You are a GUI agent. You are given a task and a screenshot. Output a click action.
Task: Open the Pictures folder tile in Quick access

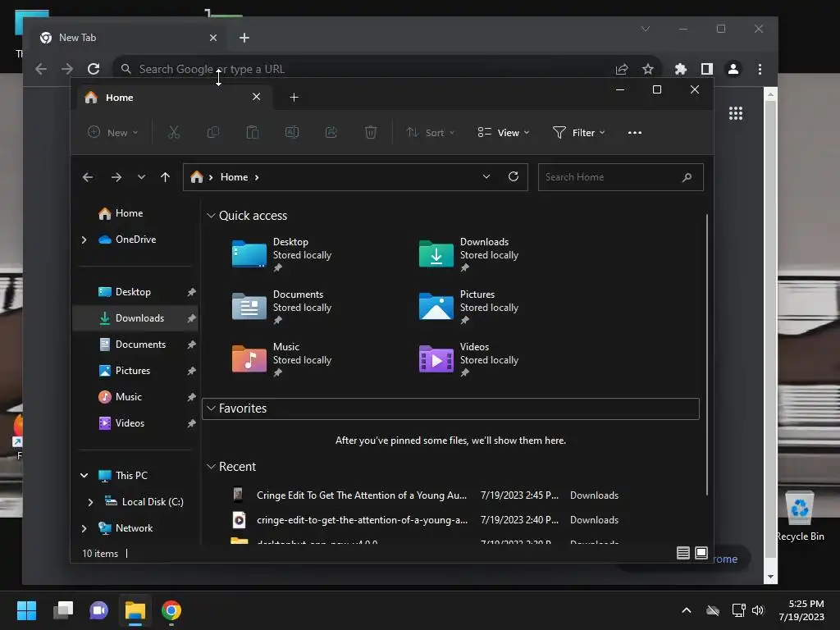point(468,307)
